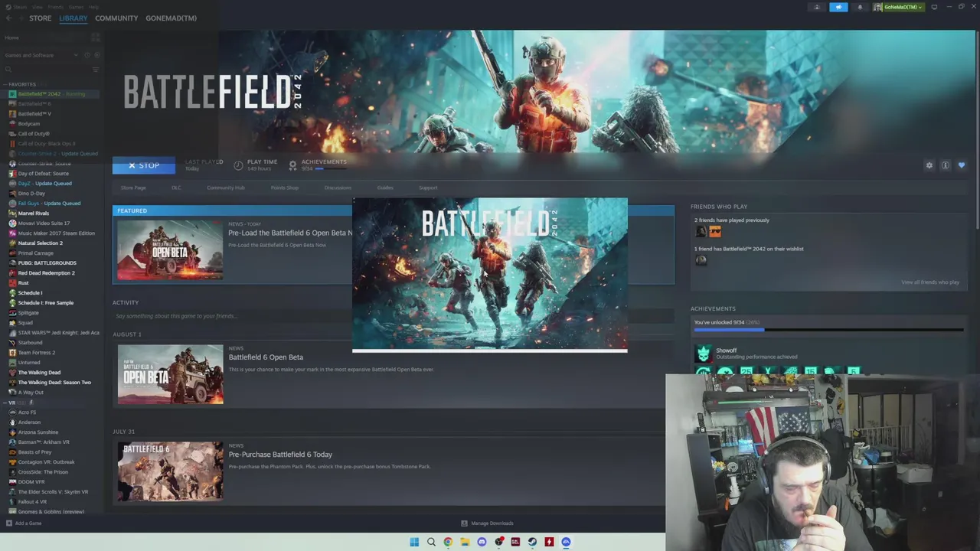This screenshot has height=551, width=980.
Task: Open the Points Shop link
Action: pos(284,187)
